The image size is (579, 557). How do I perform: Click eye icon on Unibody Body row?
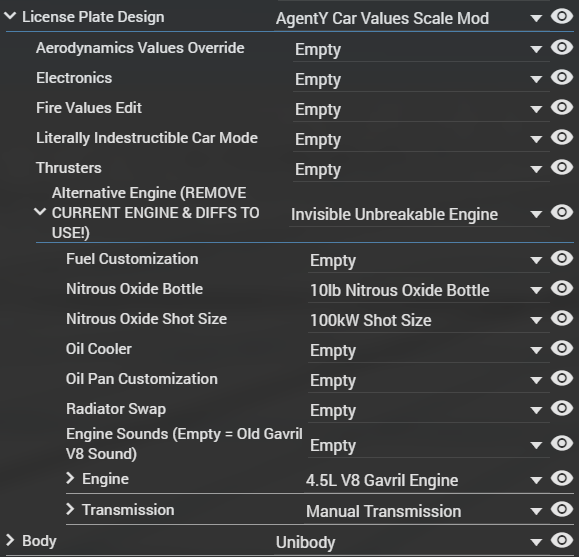coord(562,540)
